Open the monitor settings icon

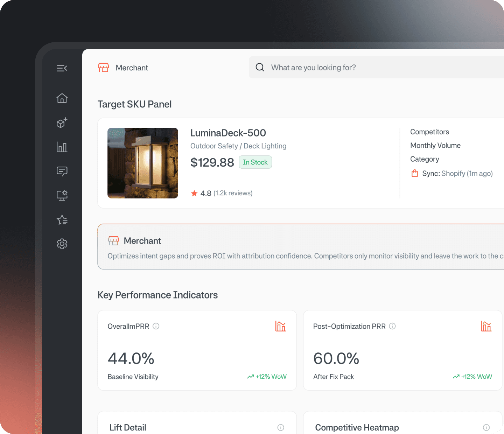tap(62, 195)
